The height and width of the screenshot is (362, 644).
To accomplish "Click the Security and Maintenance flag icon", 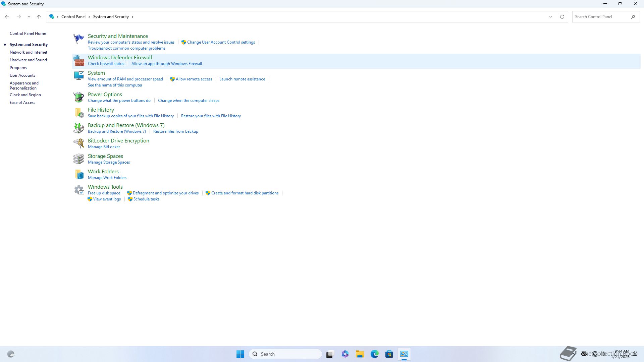I will coord(79,39).
